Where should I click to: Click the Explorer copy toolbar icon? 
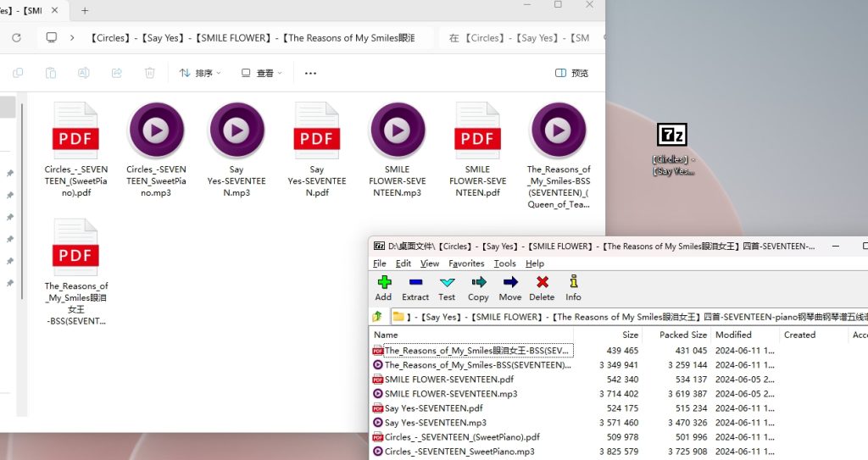click(18, 73)
